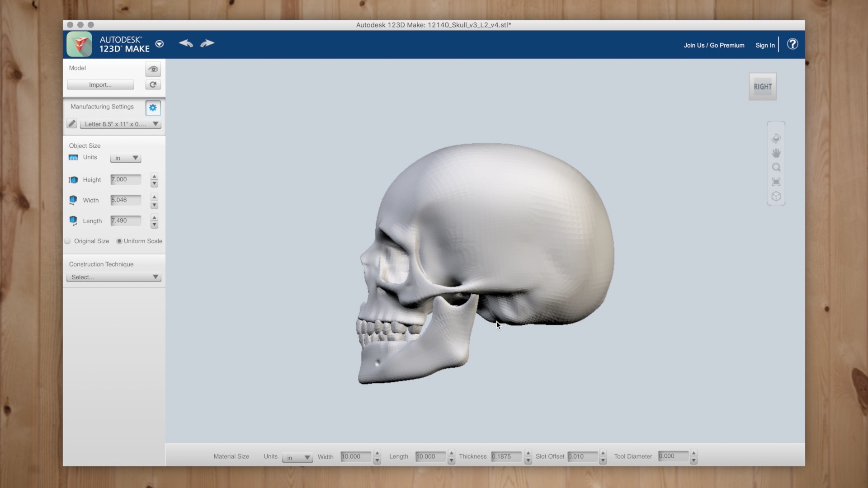Screen dimensions: 868x488
Task: Select the Original Size radio button
Action: [68, 241]
